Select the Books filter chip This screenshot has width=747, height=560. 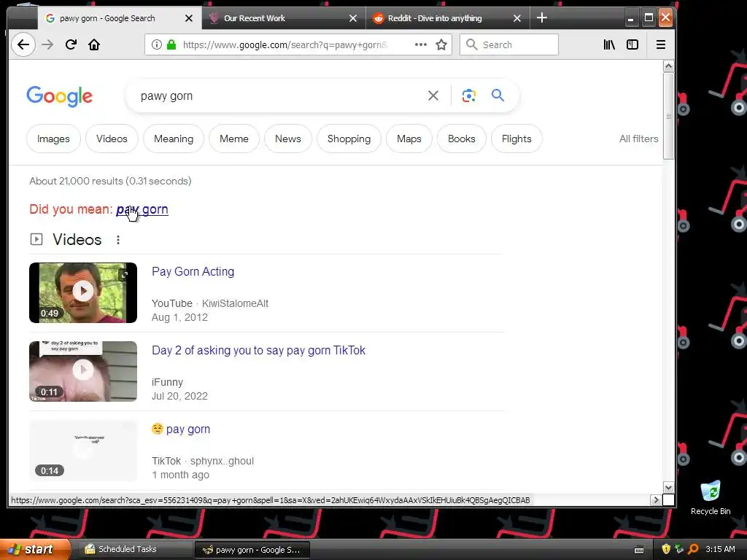tap(461, 139)
